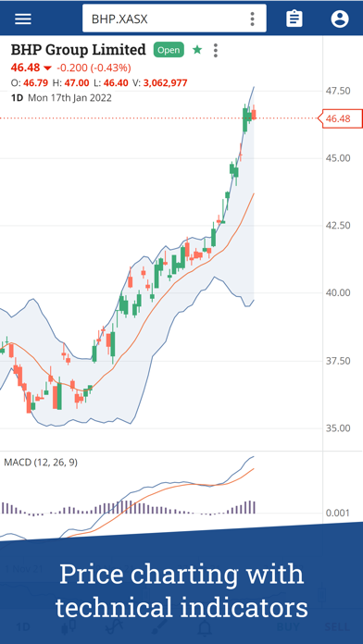Open the three-dot options menu beside the Open badge
363x644 pixels.
pos(215,50)
